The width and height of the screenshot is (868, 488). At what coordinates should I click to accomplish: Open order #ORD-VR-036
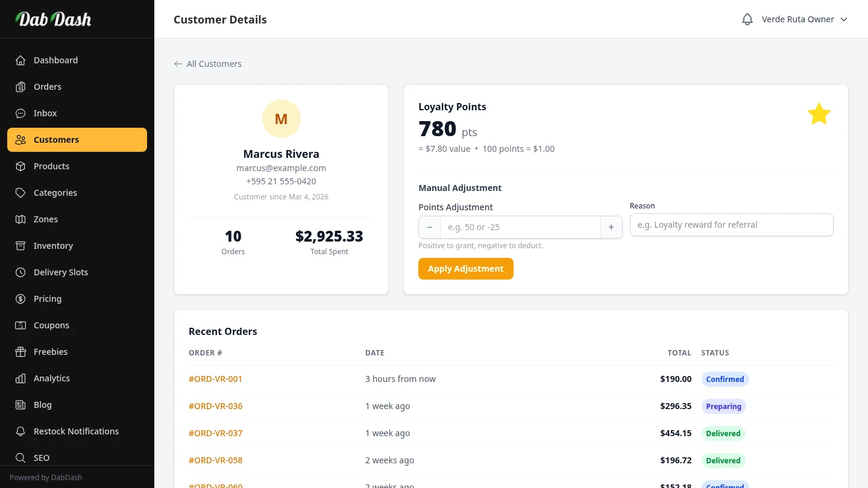pyautogui.click(x=216, y=406)
